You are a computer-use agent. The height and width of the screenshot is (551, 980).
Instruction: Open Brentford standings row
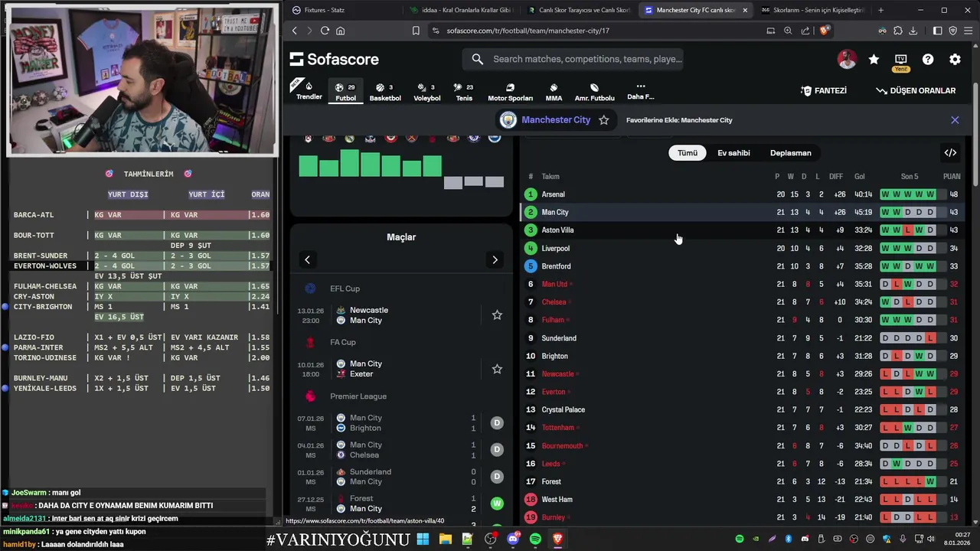coord(741,266)
